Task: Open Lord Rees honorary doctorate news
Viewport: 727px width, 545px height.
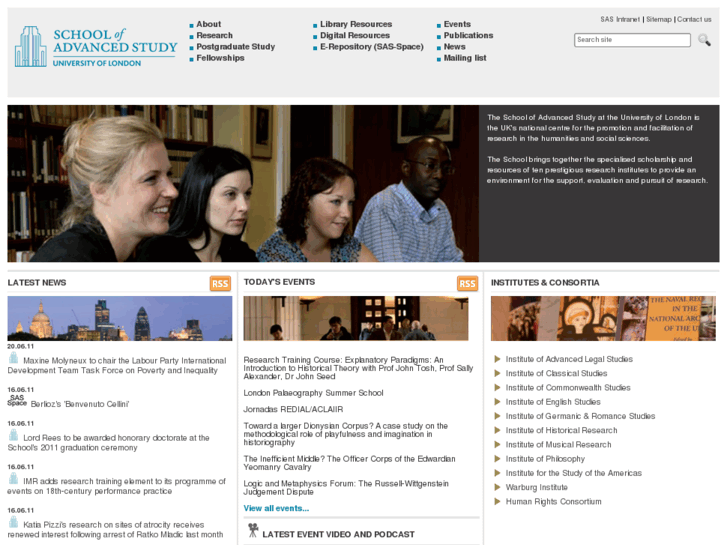Action: click(x=109, y=442)
